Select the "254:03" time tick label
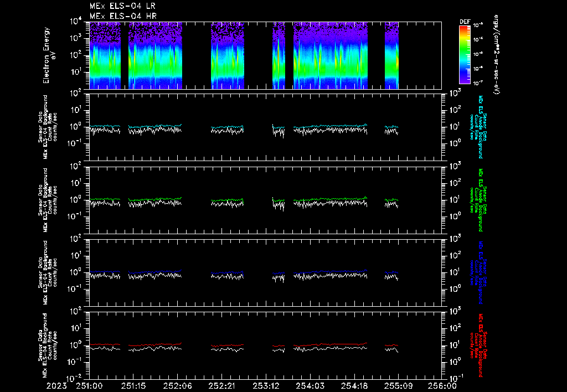The image size is (567, 392). [310, 386]
